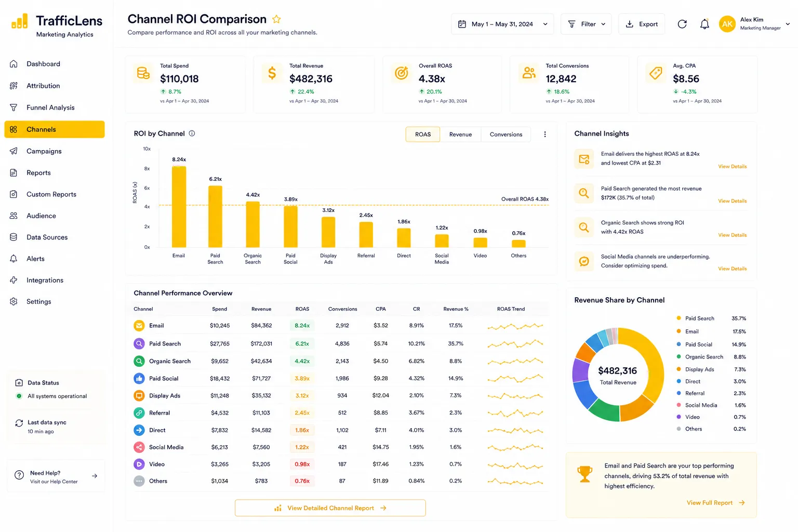Open the ROI chart three-dot options menu
Screen dimensions: 798x532
[544, 134]
